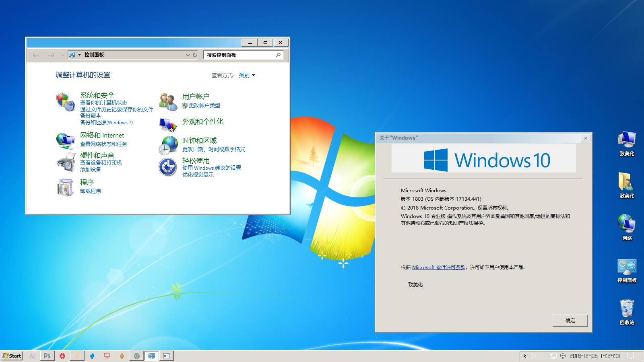The height and width of the screenshot is (362, 644).
Task: Expand the breadcrumb arrow before 控制面板
Action: point(79,55)
